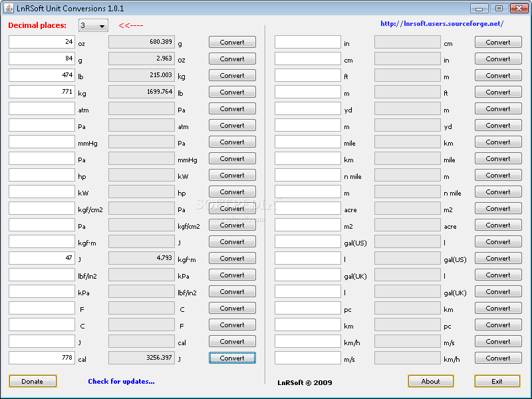
Task: Click the result field showing 680.389
Action: coord(142,42)
